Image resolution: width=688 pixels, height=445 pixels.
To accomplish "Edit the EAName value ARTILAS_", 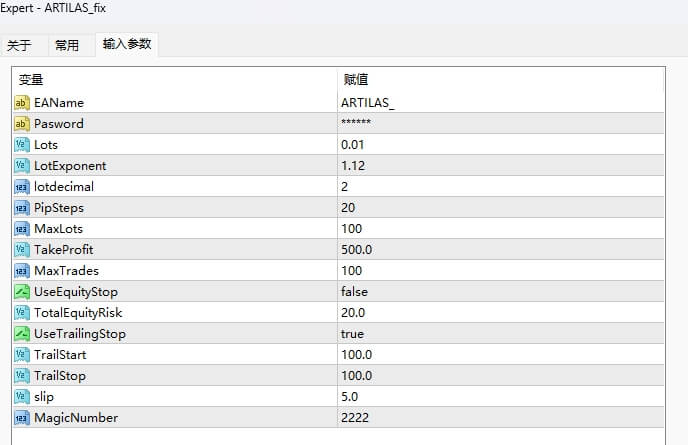I will 368,102.
